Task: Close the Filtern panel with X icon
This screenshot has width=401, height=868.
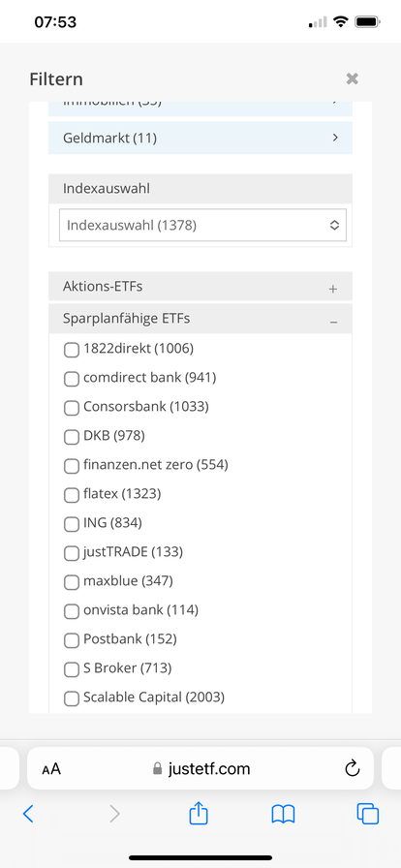Action: click(x=353, y=78)
